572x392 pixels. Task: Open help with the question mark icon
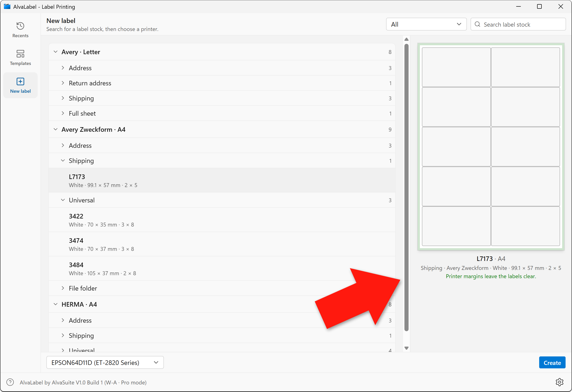click(x=10, y=382)
